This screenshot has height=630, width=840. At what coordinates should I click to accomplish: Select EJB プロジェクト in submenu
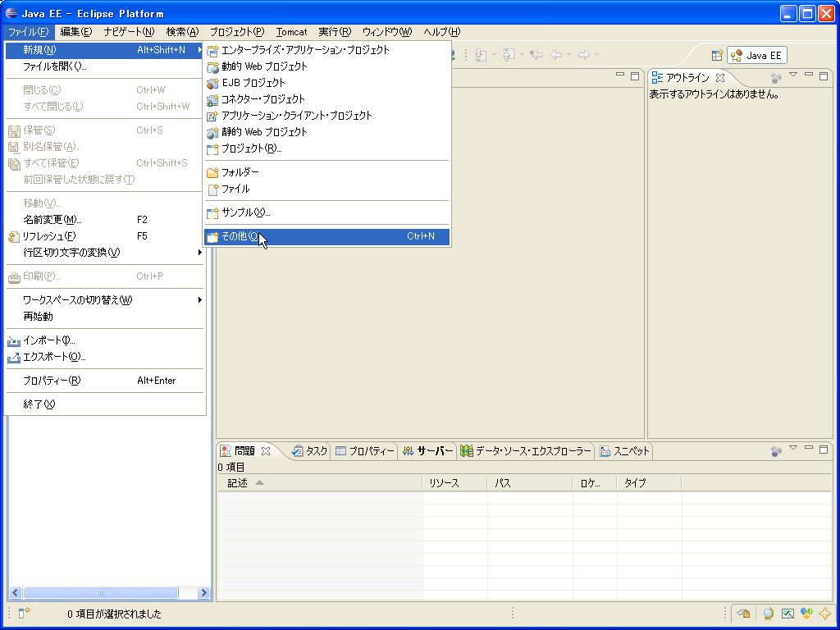[326, 83]
